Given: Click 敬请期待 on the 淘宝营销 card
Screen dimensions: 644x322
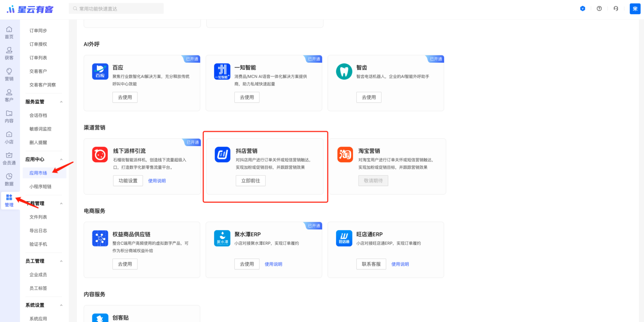Looking at the screenshot, I should point(373,181).
